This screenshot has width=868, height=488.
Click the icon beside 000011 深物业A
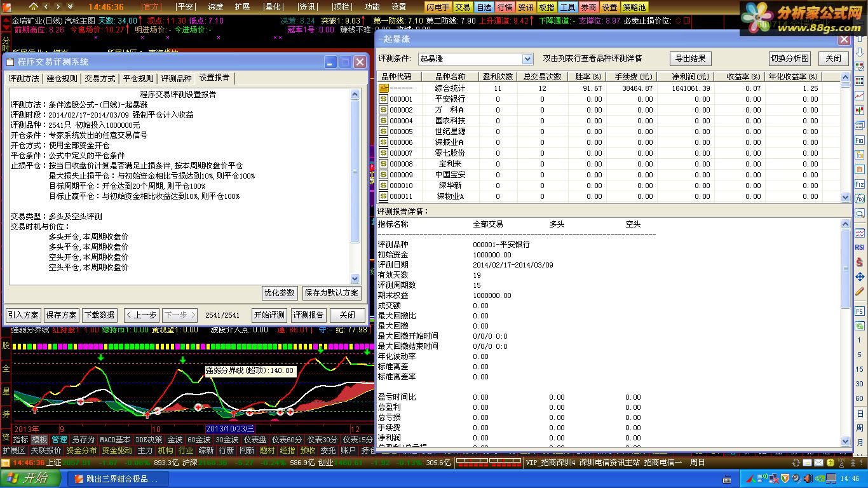point(384,196)
